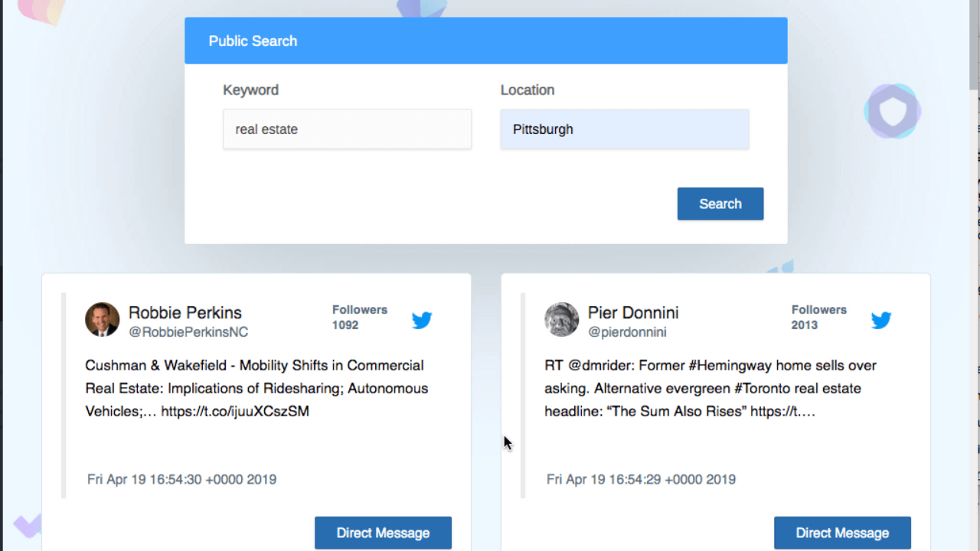
Task: Send Direct Message to Robbie Perkins
Action: click(x=383, y=533)
